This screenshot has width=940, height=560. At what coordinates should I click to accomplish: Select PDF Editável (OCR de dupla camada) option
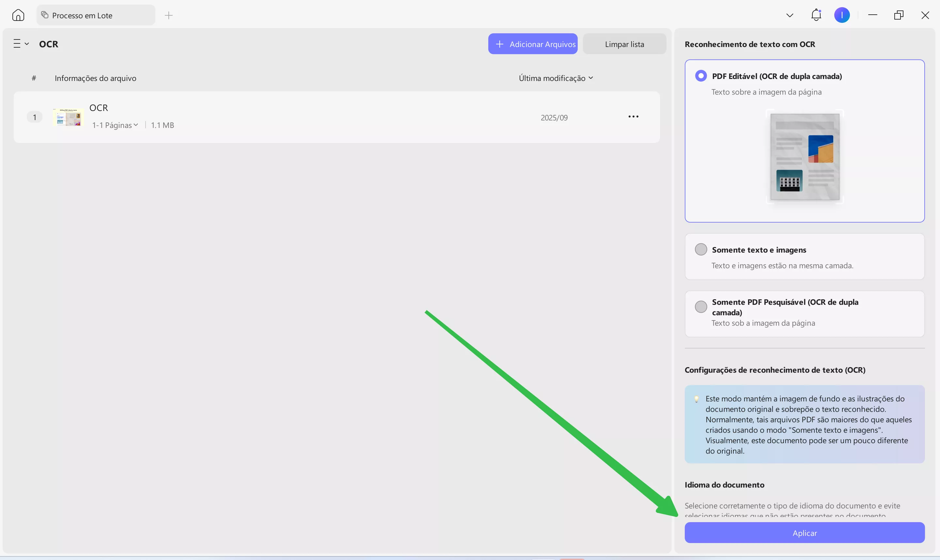[x=701, y=76]
